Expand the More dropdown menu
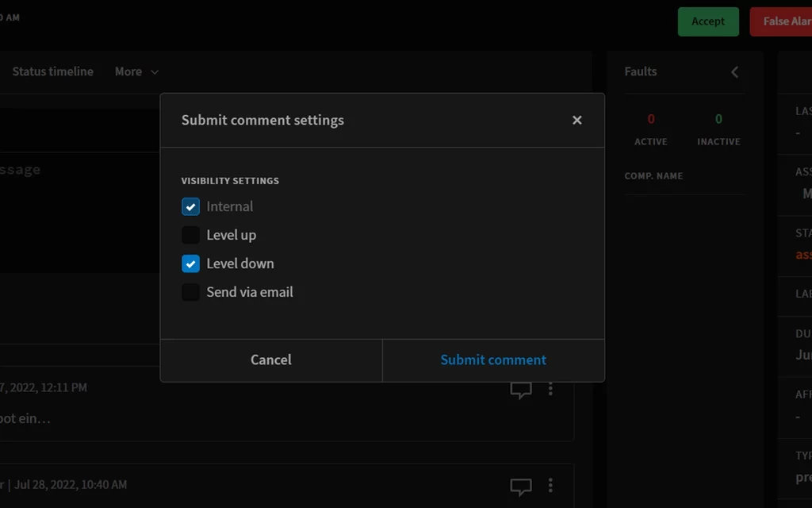812x508 pixels. [136, 71]
